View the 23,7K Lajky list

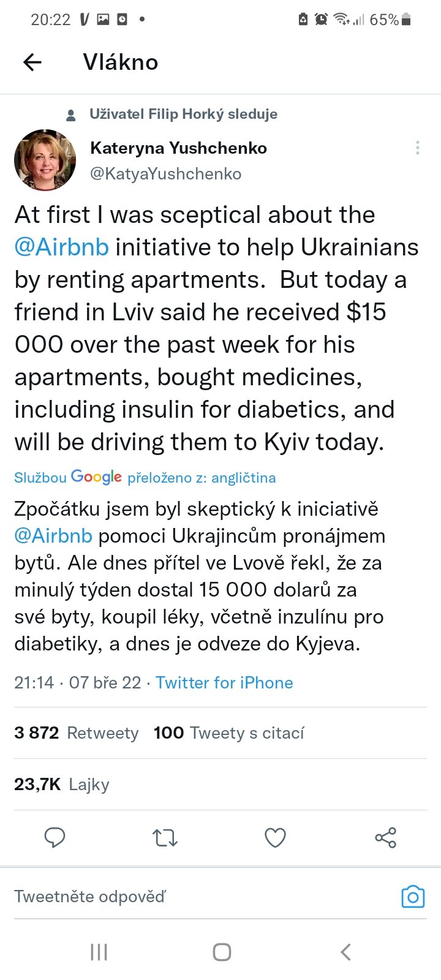pyautogui.click(x=62, y=785)
